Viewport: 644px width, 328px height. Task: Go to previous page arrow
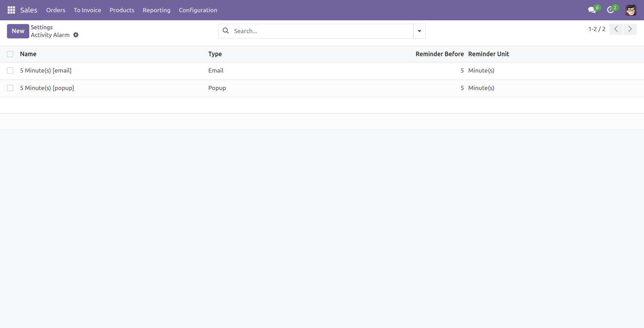(616, 29)
